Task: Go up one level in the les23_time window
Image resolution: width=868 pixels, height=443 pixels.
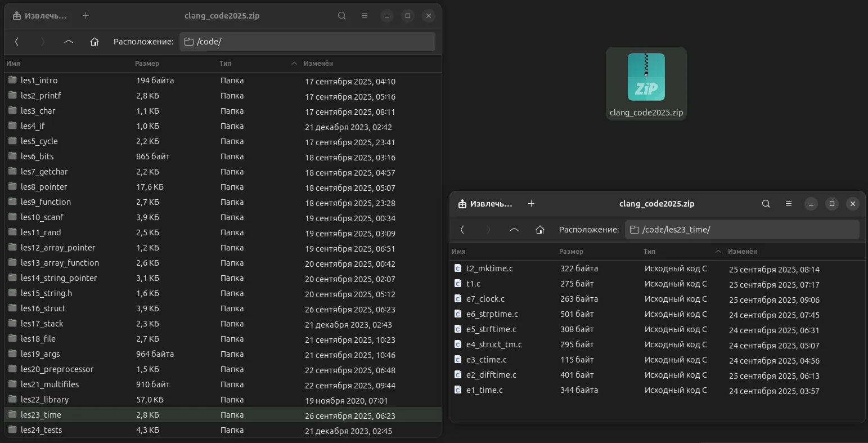Action: click(514, 230)
